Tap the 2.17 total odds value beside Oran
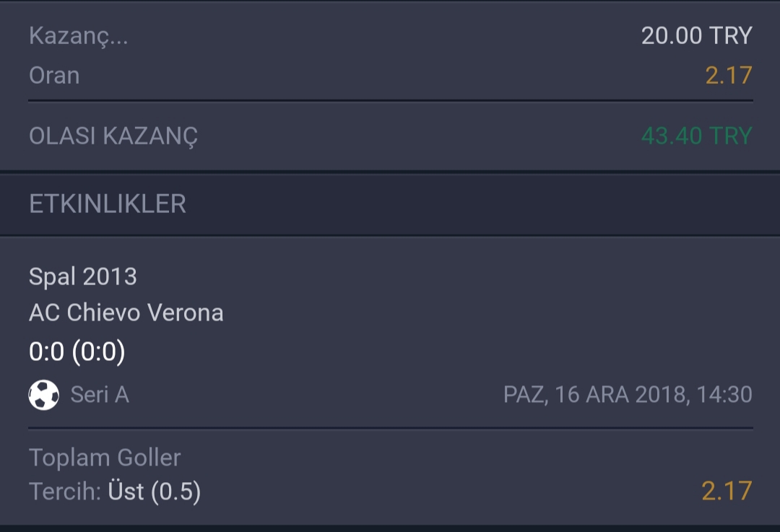The image size is (780, 532). pos(729,76)
